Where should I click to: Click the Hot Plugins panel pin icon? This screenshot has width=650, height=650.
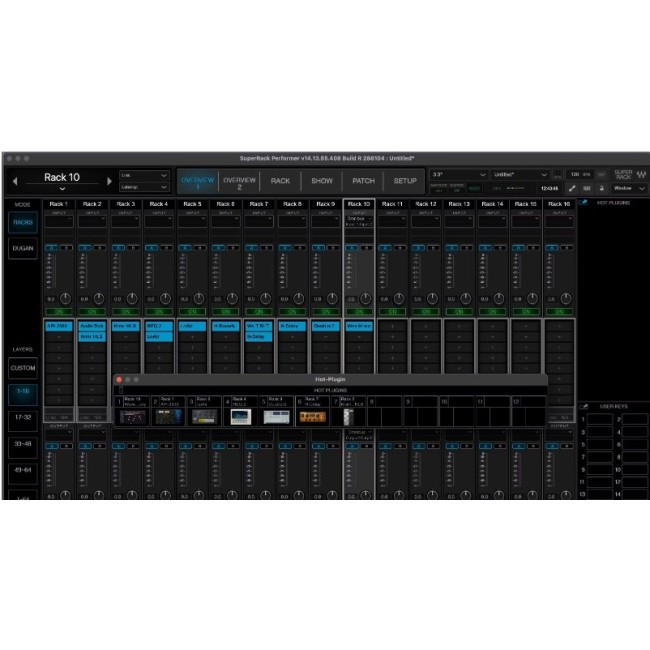[584, 202]
